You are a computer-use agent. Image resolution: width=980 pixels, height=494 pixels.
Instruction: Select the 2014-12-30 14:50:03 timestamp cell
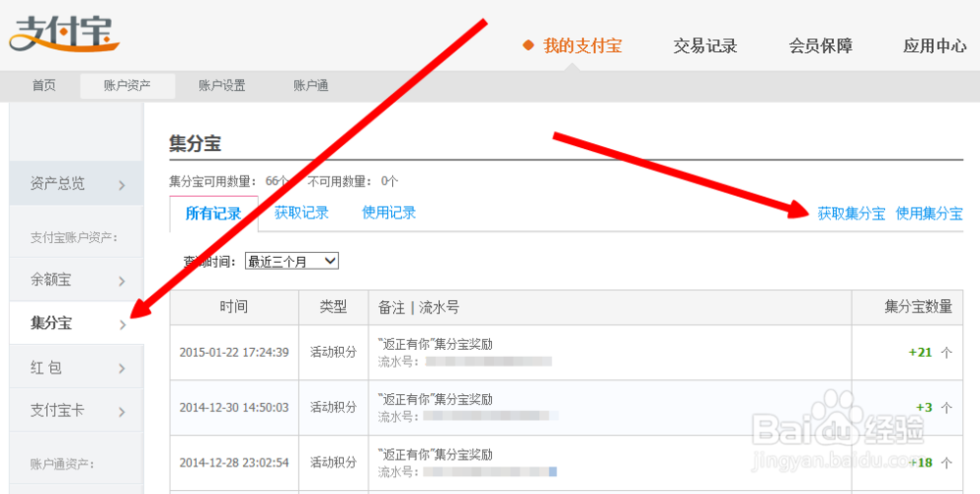point(234,408)
